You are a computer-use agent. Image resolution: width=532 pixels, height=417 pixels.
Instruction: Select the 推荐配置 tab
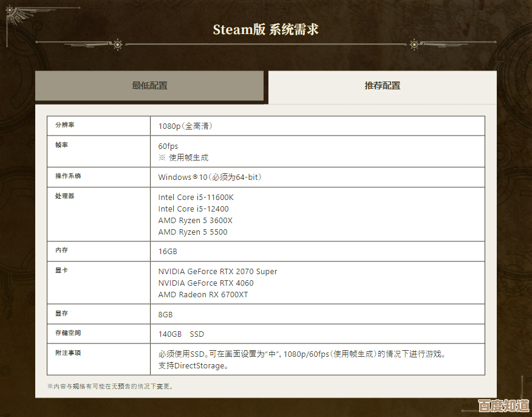tap(382, 86)
